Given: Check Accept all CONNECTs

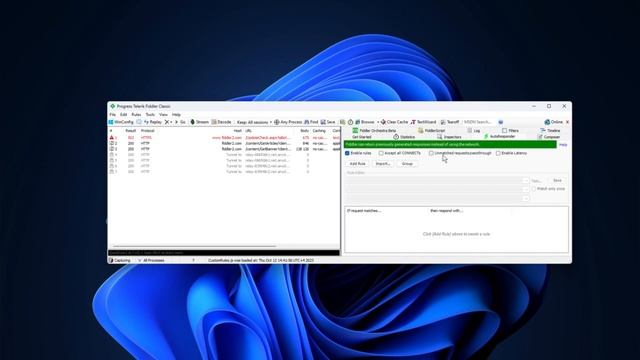Looking at the screenshot, I should click(x=381, y=153).
